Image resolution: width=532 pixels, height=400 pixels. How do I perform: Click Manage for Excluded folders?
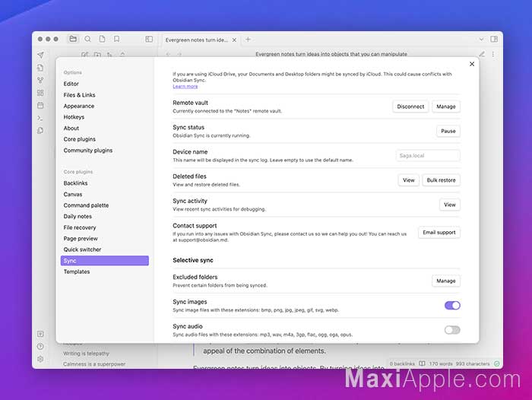tap(446, 281)
